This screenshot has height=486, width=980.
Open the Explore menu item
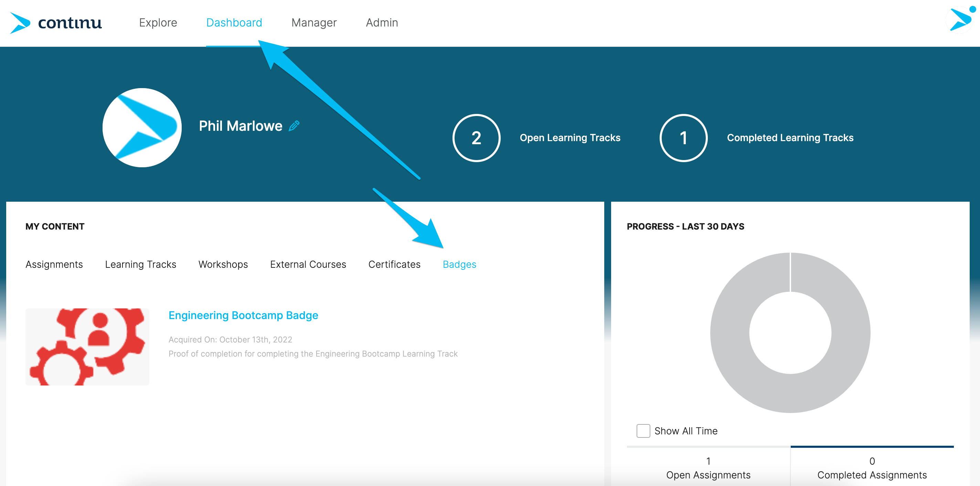point(158,22)
